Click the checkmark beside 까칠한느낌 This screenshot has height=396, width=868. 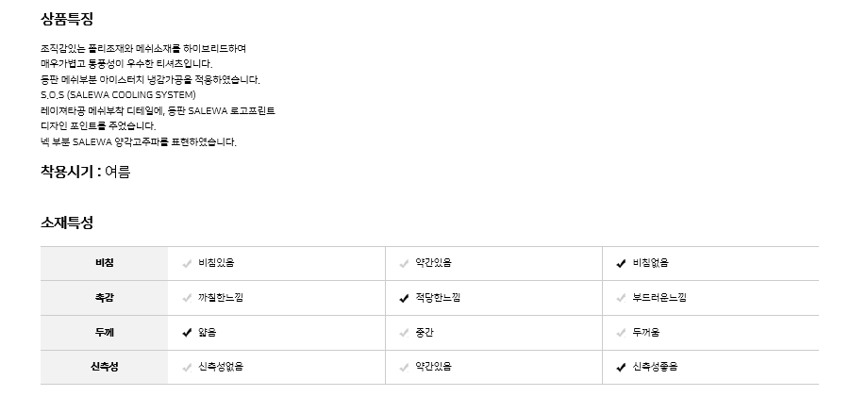point(187,298)
